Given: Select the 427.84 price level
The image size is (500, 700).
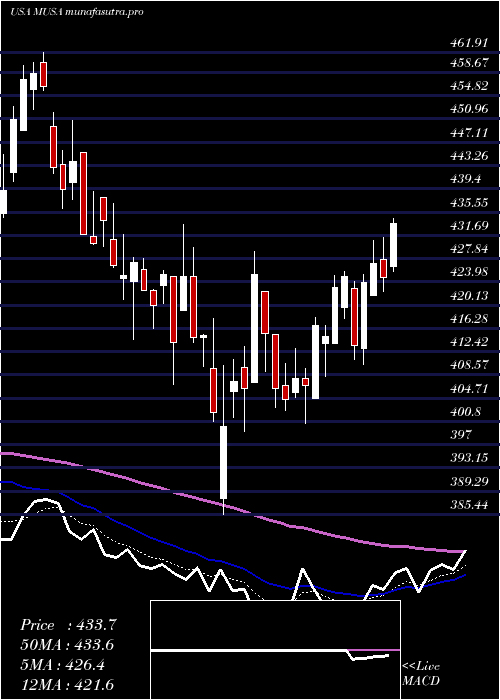Looking at the screenshot, I should pos(469,249).
